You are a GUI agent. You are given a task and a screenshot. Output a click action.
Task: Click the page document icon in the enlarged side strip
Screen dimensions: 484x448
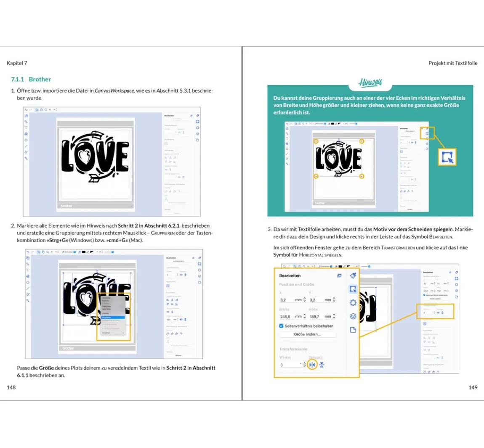[353, 330]
